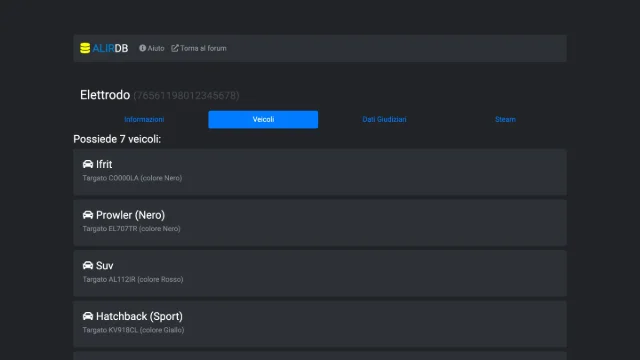This screenshot has width=640, height=360.
Task: Select the Hatchback (Sport) vehicle title
Action: click(x=140, y=316)
